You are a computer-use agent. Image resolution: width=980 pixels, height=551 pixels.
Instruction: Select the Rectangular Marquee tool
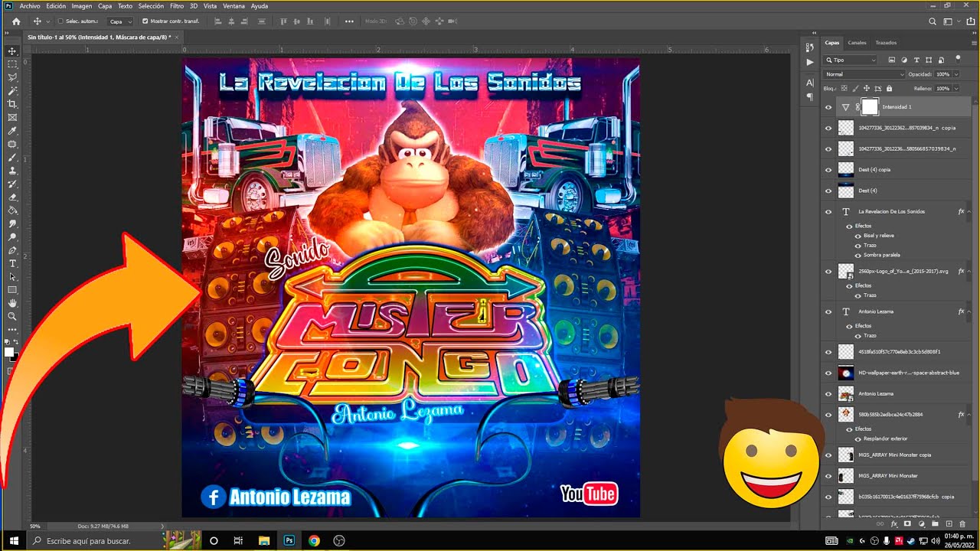[x=12, y=64]
